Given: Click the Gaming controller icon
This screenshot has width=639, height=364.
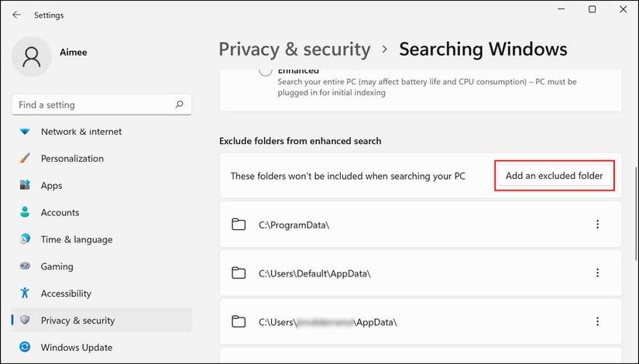Looking at the screenshot, I should pos(26,266).
